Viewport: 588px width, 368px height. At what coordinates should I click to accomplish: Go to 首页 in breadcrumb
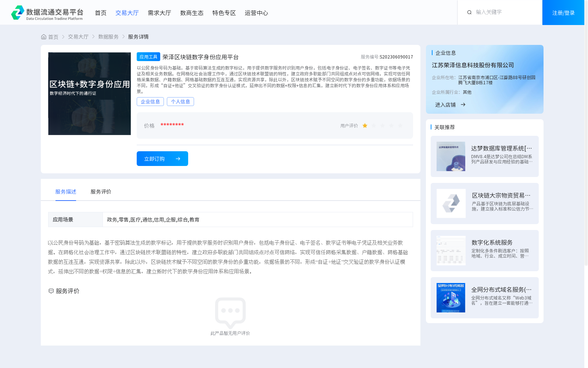[53, 37]
